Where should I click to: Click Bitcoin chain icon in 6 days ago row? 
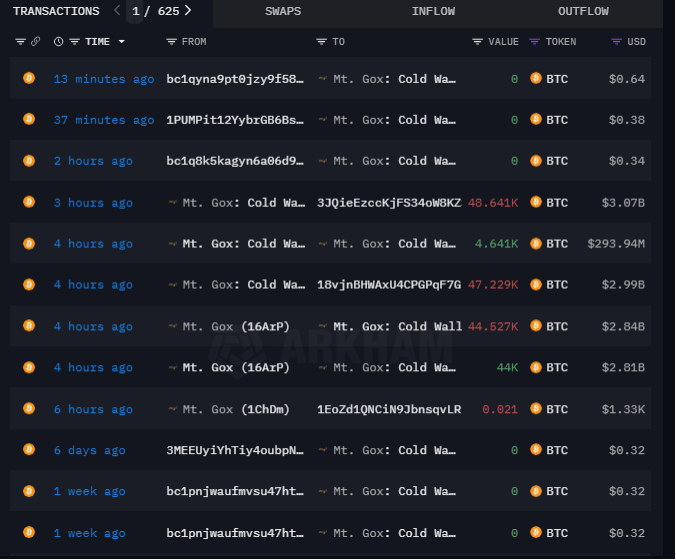pos(29,450)
